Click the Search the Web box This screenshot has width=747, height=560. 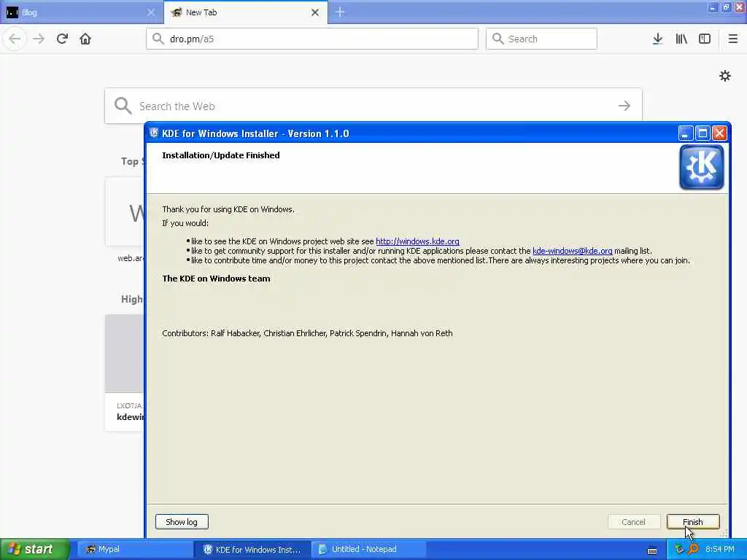point(373,106)
